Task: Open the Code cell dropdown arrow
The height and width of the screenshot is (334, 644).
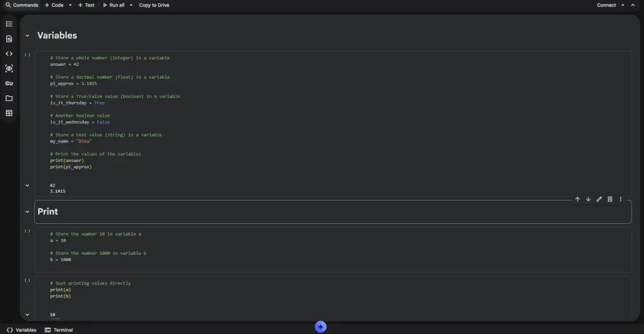Action: 70,5
